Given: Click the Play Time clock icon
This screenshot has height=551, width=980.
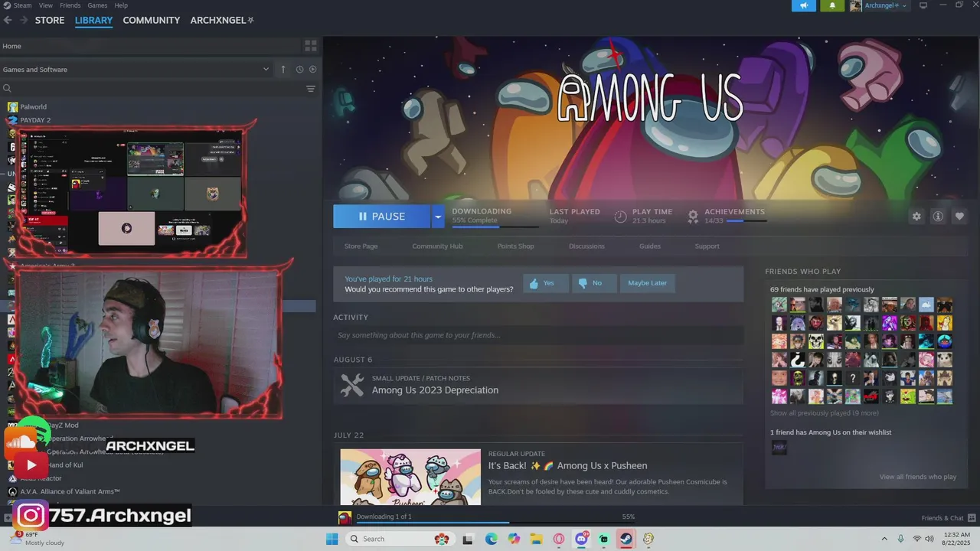Looking at the screenshot, I should point(621,217).
